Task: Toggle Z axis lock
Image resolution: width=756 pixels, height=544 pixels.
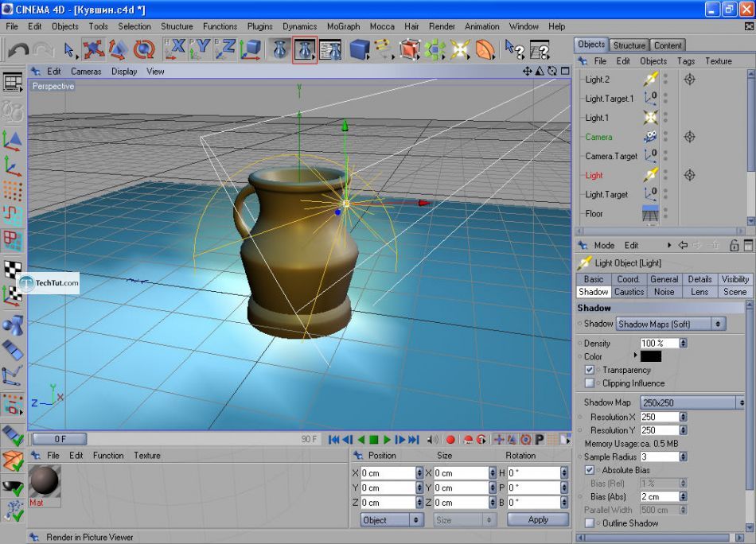Action: coord(225,49)
